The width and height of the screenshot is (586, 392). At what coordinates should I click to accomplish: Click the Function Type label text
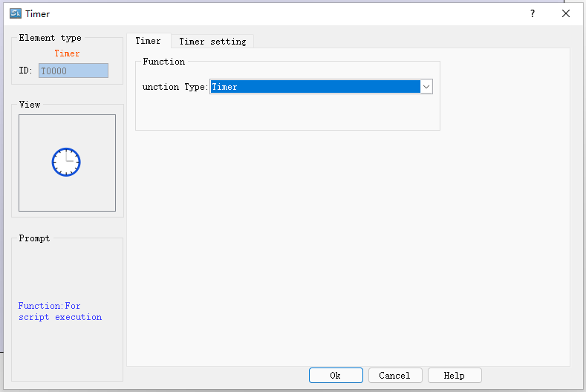tap(175, 87)
